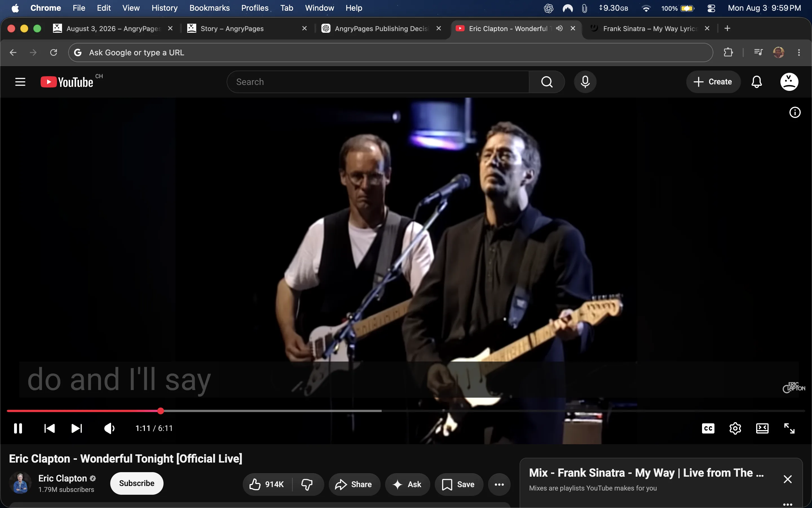Pause the video playback
Image resolution: width=812 pixels, height=508 pixels.
(x=18, y=428)
